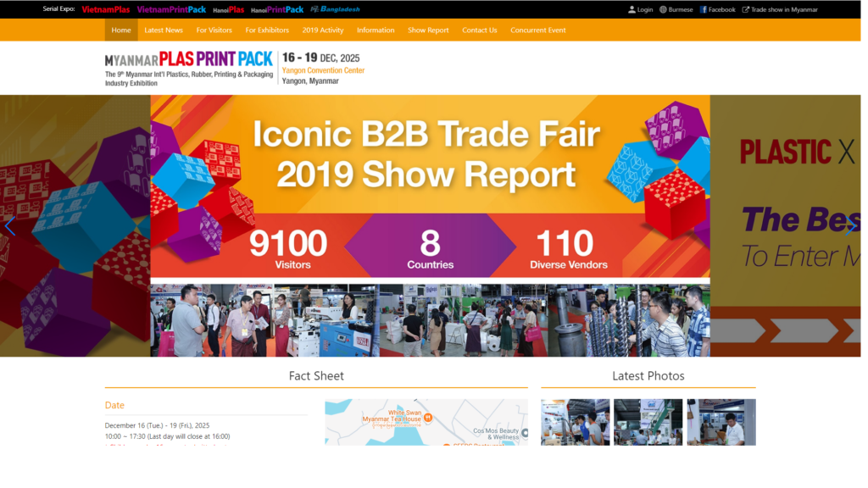Viewport: 868px width, 488px height.
Task: Open the For Visitors menu
Action: click(214, 30)
